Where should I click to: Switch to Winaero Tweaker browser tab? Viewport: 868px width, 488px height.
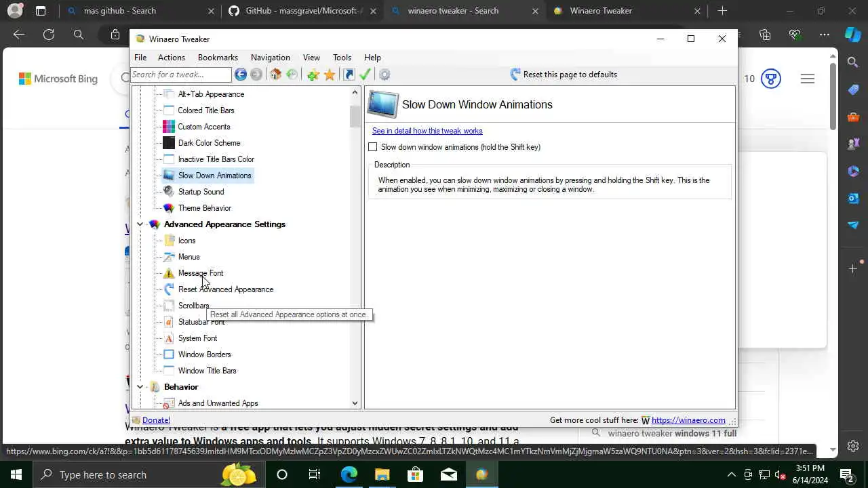[x=628, y=11]
